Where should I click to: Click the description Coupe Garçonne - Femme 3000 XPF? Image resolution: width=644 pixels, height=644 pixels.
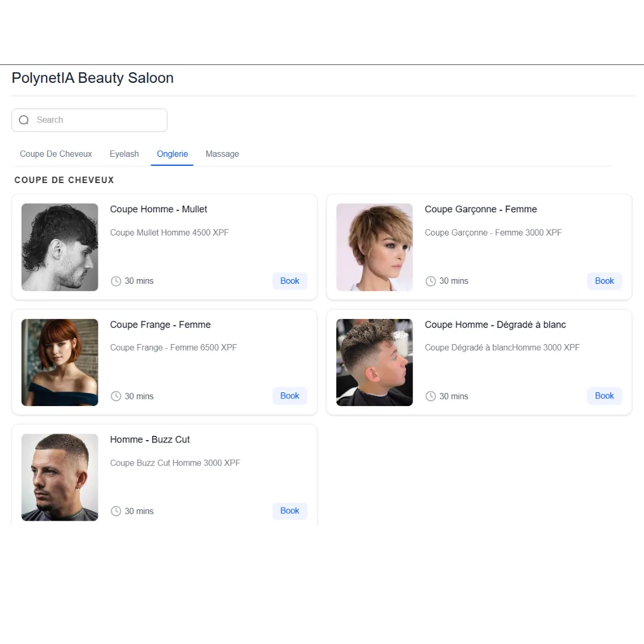pyautogui.click(x=493, y=233)
